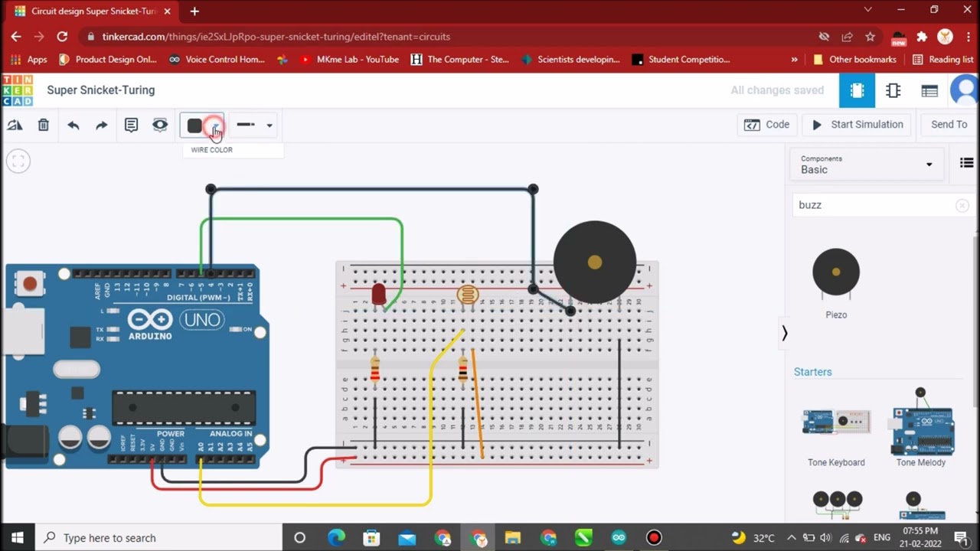Select the piezo buzzer on the breadboard
The image size is (980, 551).
pos(595,262)
